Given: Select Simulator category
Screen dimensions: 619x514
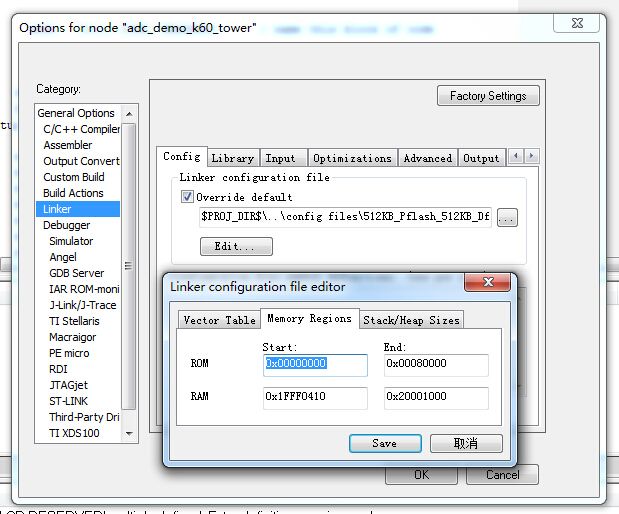Looking at the screenshot, I should click(x=71, y=241).
